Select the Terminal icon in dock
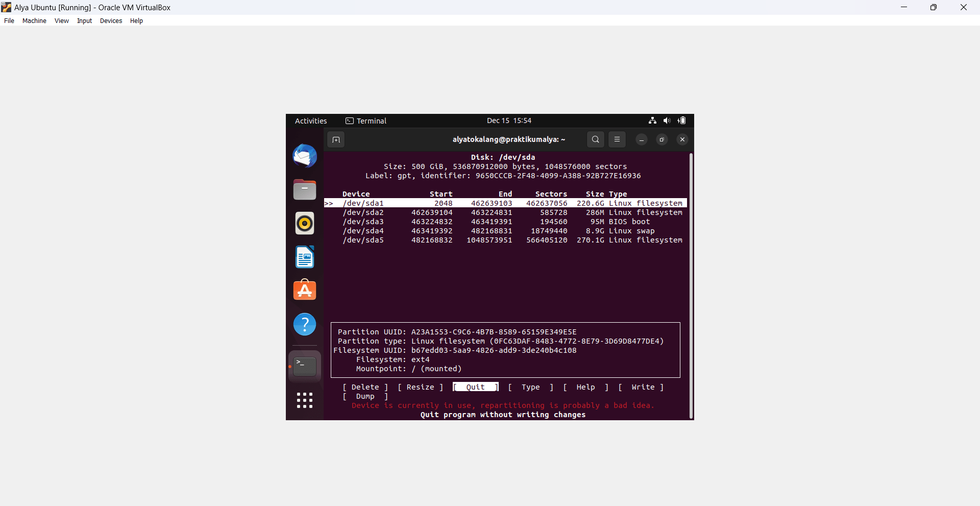 point(305,366)
